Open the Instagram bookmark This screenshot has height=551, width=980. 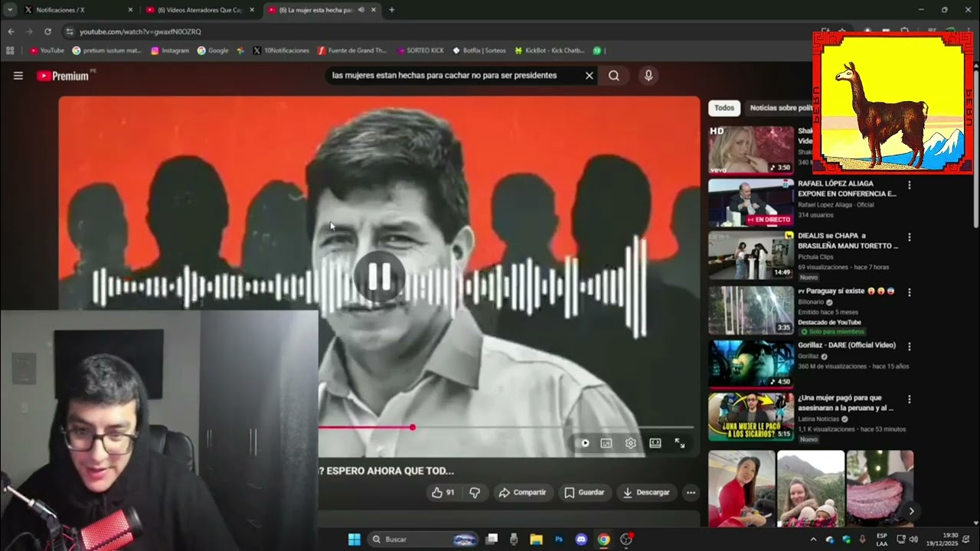point(170,51)
